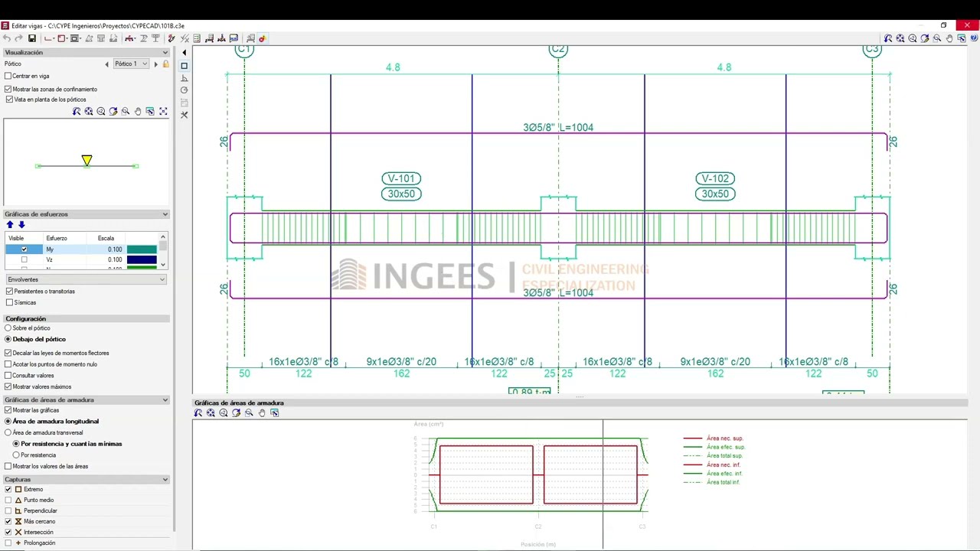The image size is (980, 551).
Task: Click the print view icon in the top-right toolbar
Action: point(962,38)
